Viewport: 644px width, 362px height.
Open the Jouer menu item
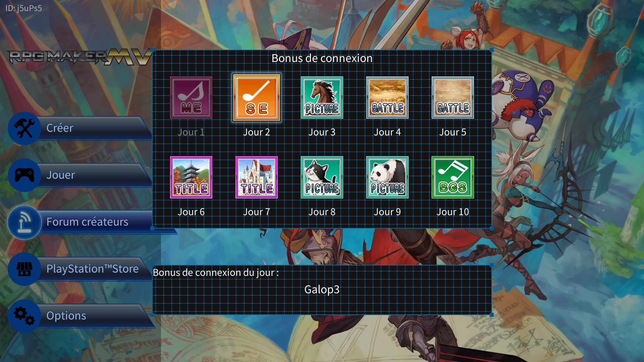point(80,175)
